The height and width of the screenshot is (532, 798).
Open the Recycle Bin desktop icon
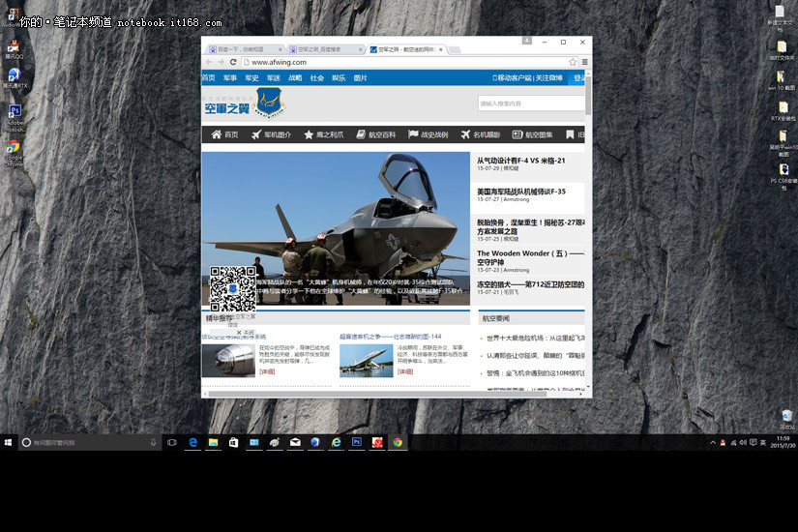(786, 420)
